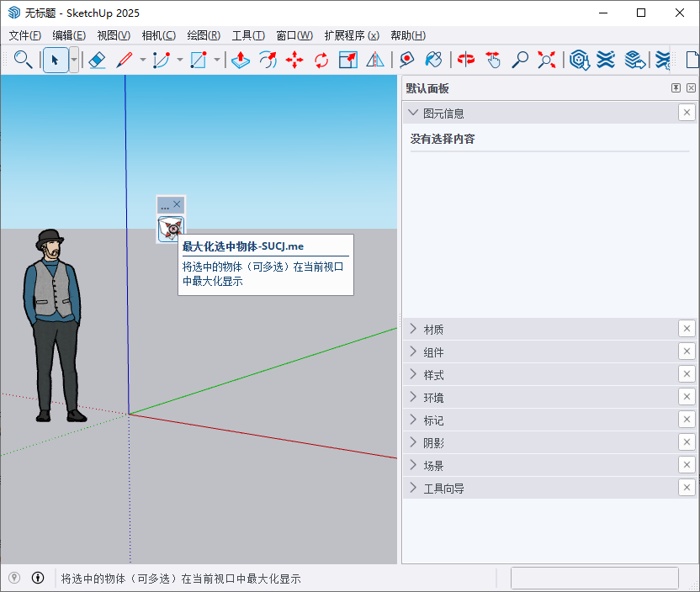The image size is (700, 592).
Task: Close the floating SUCJ toolbar
Action: pyautogui.click(x=177, y=203)
